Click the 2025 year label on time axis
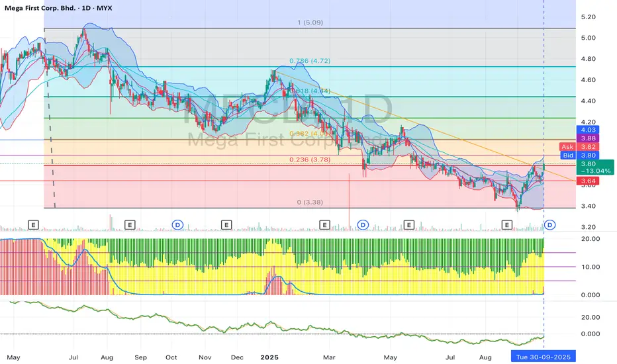The height and width of the screenshot is (364, 617). 269,357
